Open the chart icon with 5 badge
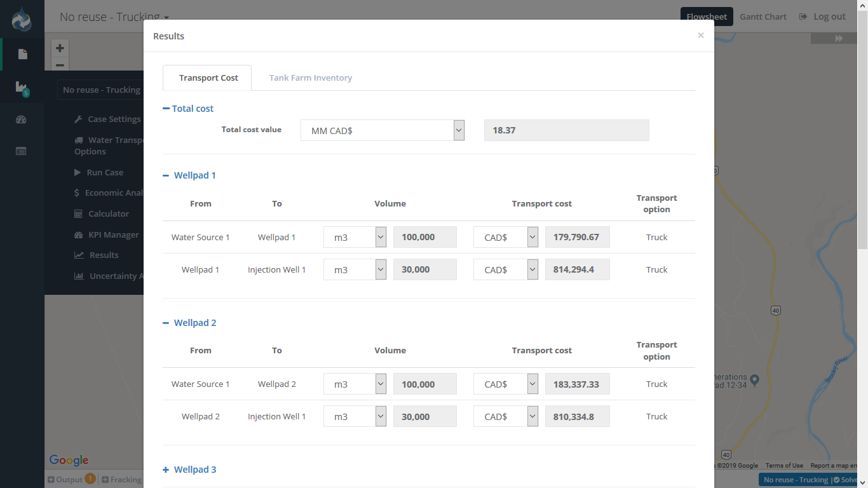Image resolution: width=868 pixels, height=488 pixels. pyautogui.click(x=22, y=88)
